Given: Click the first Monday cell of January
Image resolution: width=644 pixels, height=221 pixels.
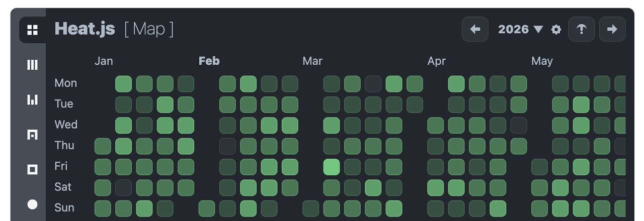Looking at the screenshot, I should coord(123,84).
